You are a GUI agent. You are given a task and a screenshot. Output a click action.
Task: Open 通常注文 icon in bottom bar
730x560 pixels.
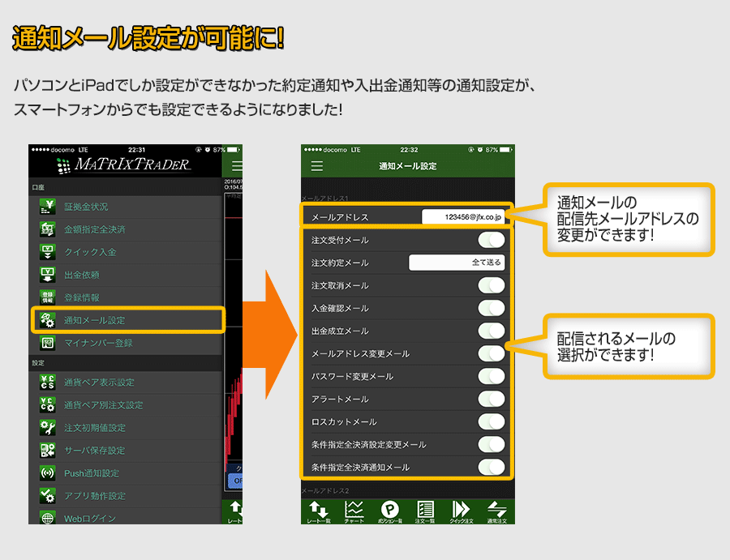tap(496, 511)
